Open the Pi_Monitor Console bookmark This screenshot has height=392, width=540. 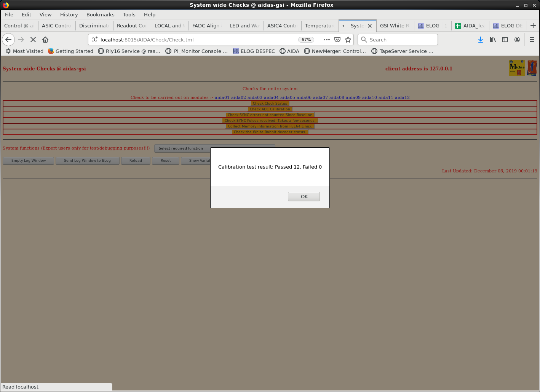coord(197,51)
